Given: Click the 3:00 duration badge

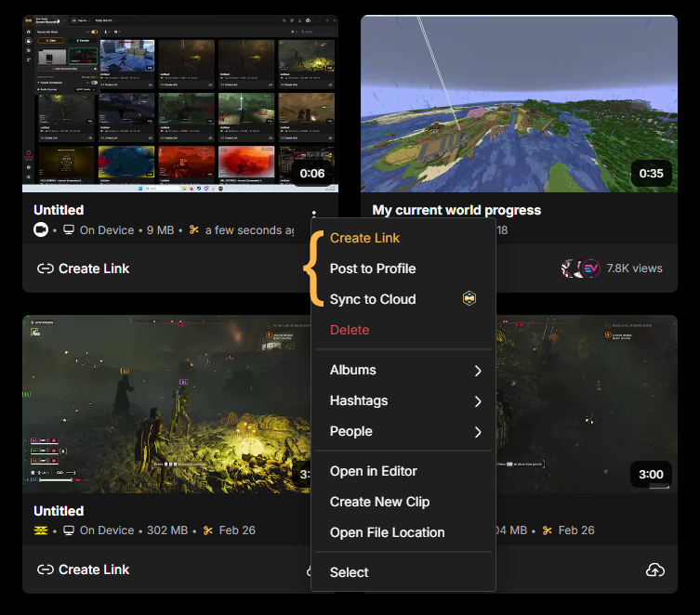Looking at the screenshot, I should coord(651,474).
